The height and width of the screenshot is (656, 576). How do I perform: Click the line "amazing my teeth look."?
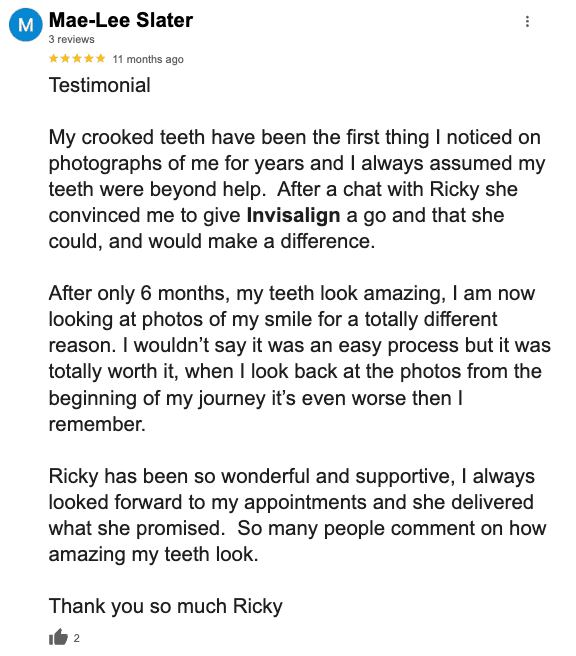(x=154, y=554)
